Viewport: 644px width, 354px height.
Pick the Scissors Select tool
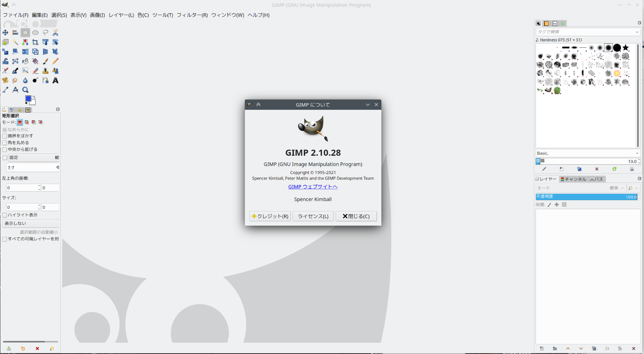click(55, 32)
